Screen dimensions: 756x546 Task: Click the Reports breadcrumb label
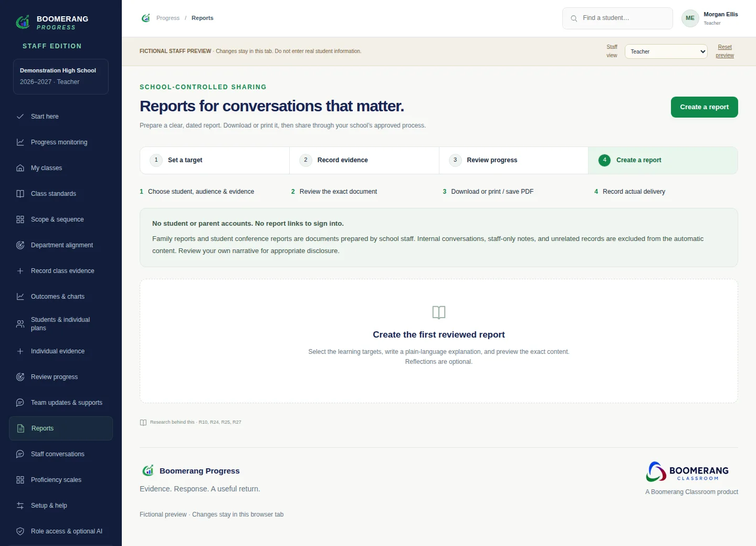point(203,18)
